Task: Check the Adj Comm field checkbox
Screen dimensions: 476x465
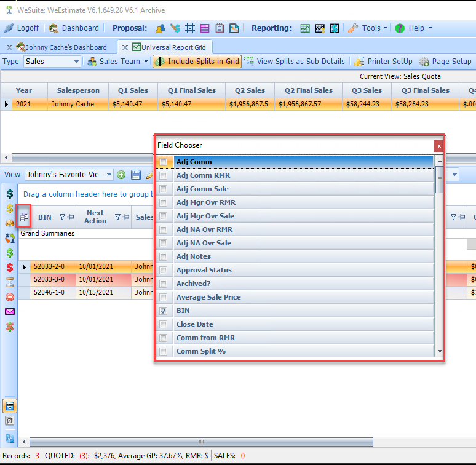Action: 164,162
